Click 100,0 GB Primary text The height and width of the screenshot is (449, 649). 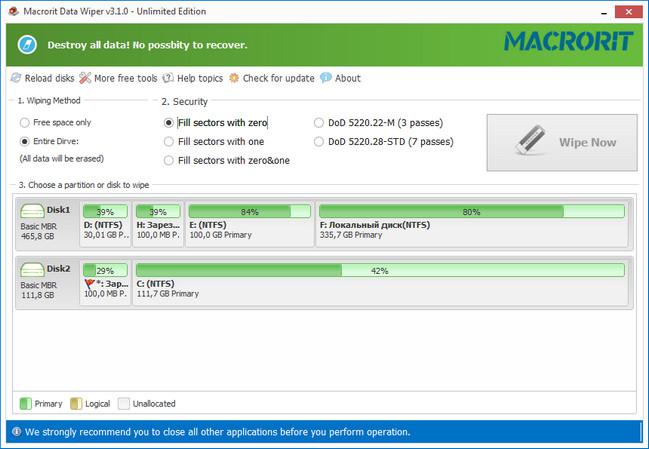click(x=221, y=235)
